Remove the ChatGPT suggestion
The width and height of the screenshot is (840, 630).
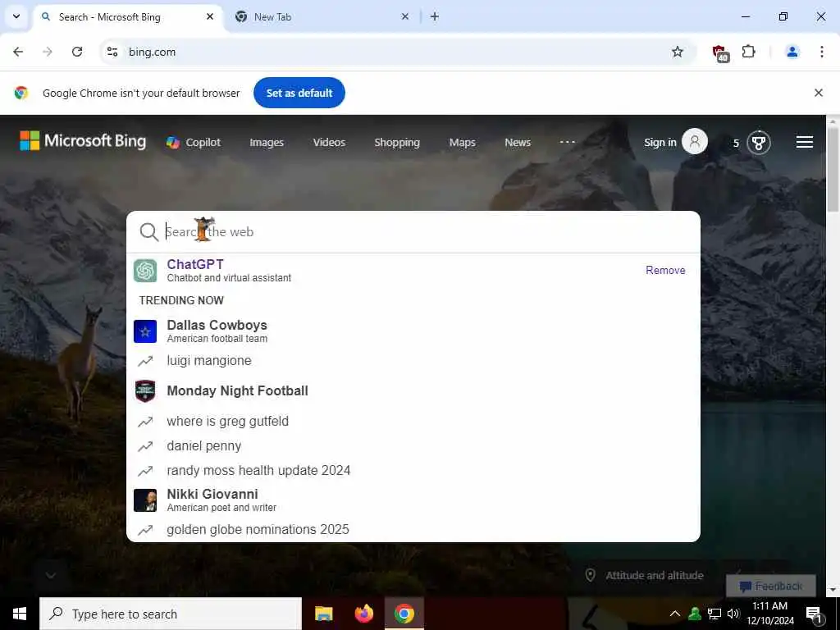(665, 270)
